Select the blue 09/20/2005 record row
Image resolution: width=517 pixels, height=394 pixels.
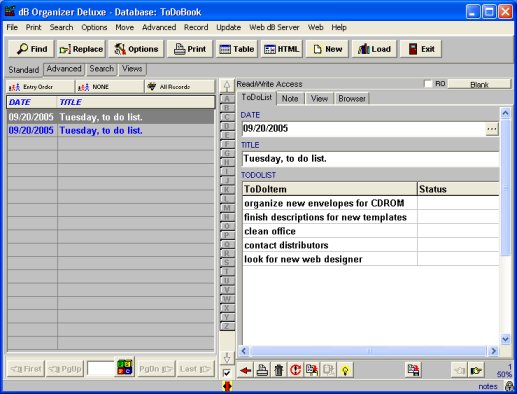pos(111,131)
